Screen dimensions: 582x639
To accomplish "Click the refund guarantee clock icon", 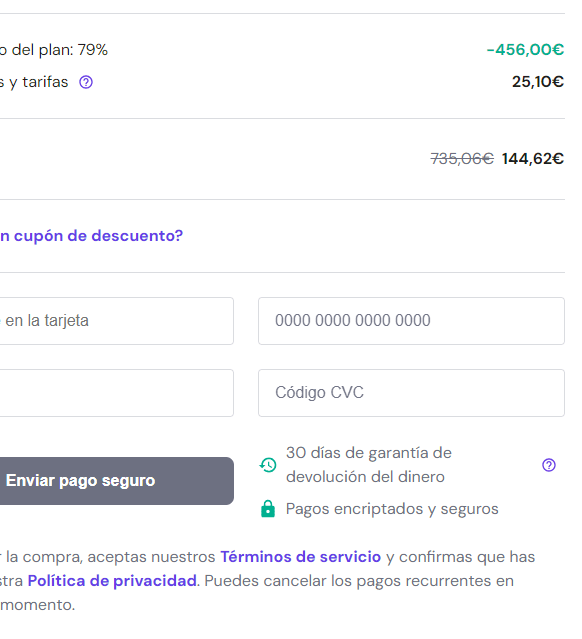I will pyautogui.click(x=268, y=465).
